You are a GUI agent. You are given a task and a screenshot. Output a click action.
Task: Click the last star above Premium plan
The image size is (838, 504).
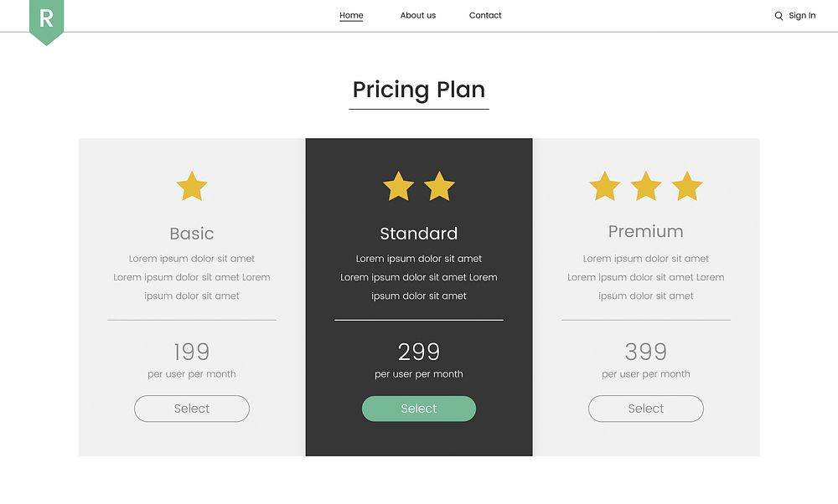click(686, 186)
